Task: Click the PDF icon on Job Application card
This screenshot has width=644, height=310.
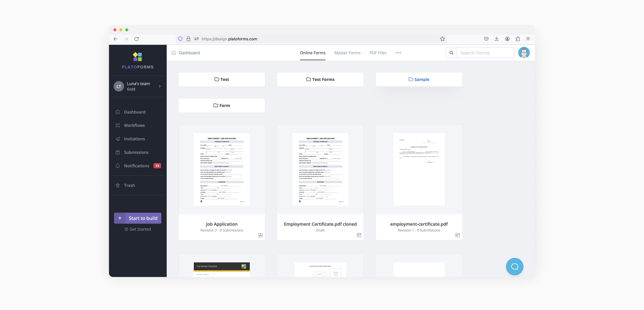Action: tap(260, 235)
